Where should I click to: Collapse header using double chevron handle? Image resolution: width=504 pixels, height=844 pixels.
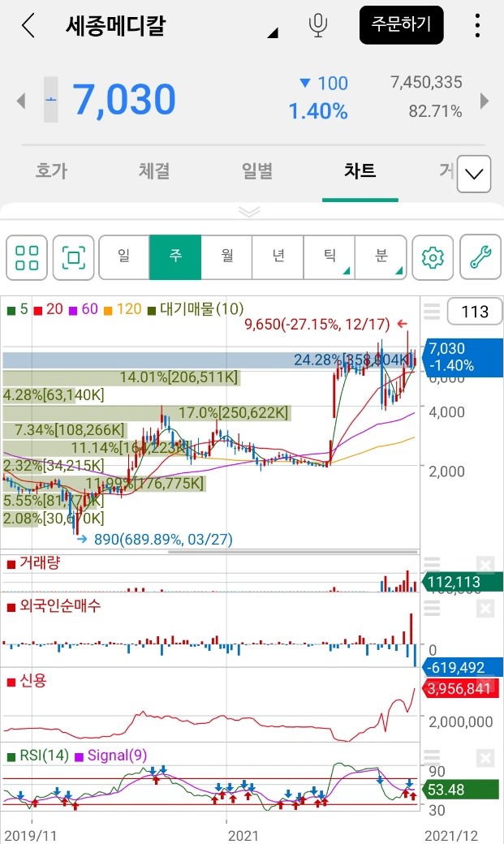pyautogui.click(x=249, y=212)
